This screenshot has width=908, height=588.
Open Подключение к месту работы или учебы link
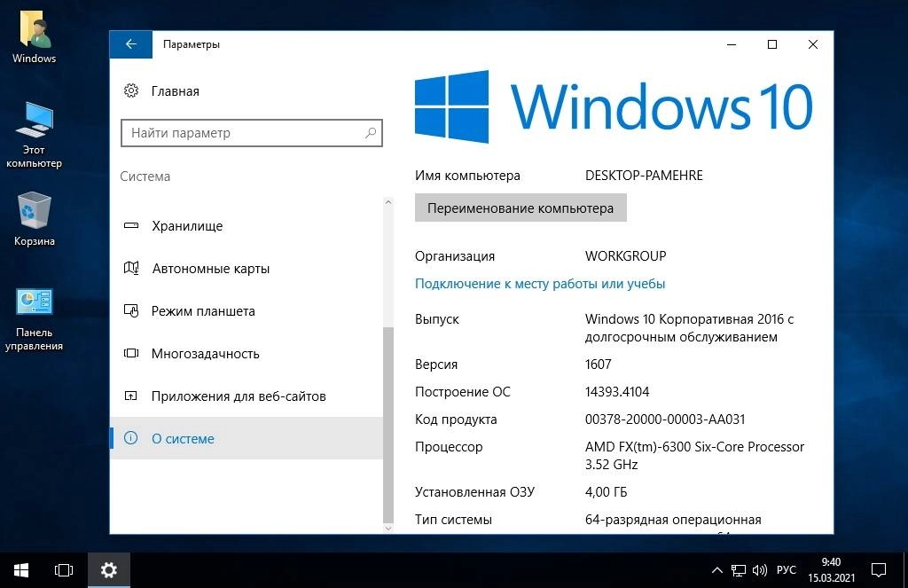pyautogui.click(x=540, y=284)
